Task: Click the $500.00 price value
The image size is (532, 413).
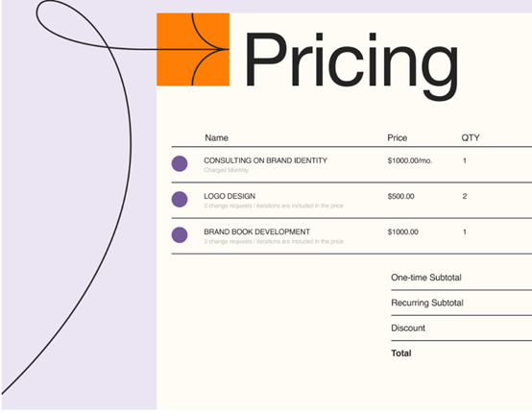Action: point(400,196)
